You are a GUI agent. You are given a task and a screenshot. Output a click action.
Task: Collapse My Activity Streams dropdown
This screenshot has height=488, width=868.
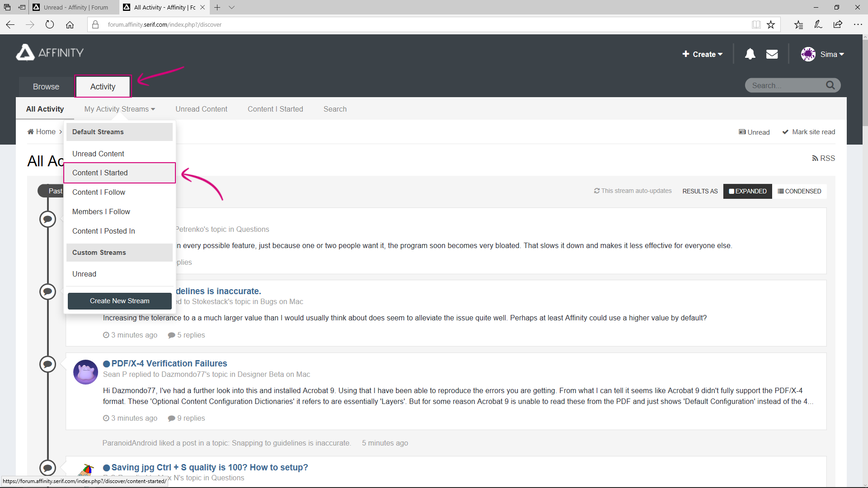120,109
